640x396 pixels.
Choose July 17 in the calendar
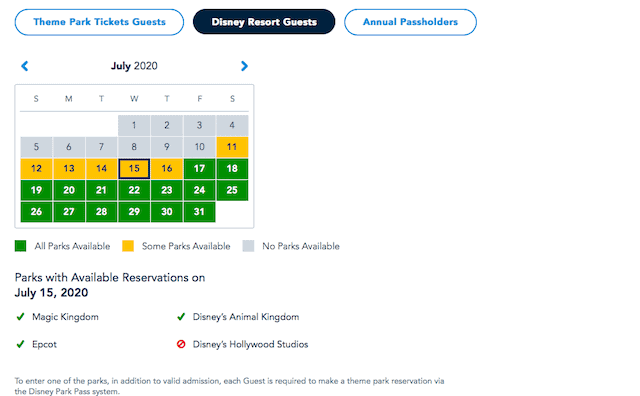[199, 169]
